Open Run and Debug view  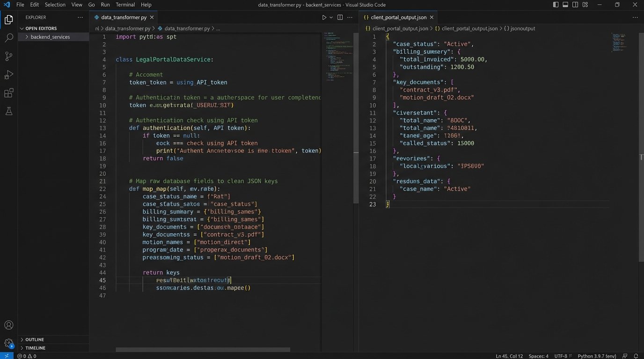(8, 75)
